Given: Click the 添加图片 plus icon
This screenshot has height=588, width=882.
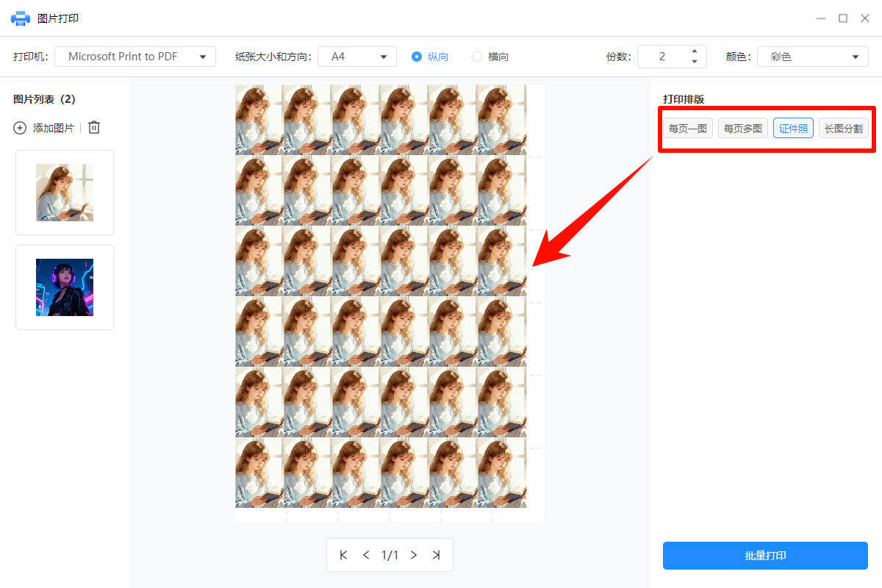Looking at the screenshot, I should pyautogui.click(x=20, y=127).
